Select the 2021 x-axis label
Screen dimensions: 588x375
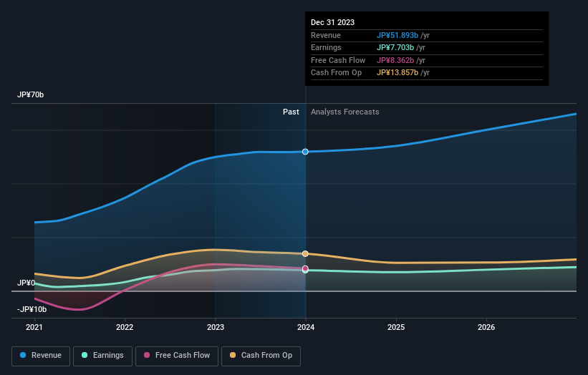[34, 327]
